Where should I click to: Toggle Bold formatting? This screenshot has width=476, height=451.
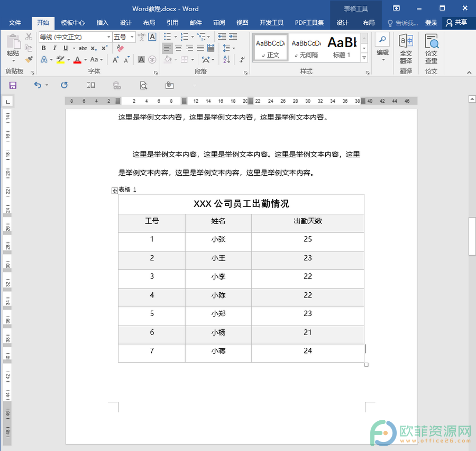pyautogui.click(x=44, y=48)
